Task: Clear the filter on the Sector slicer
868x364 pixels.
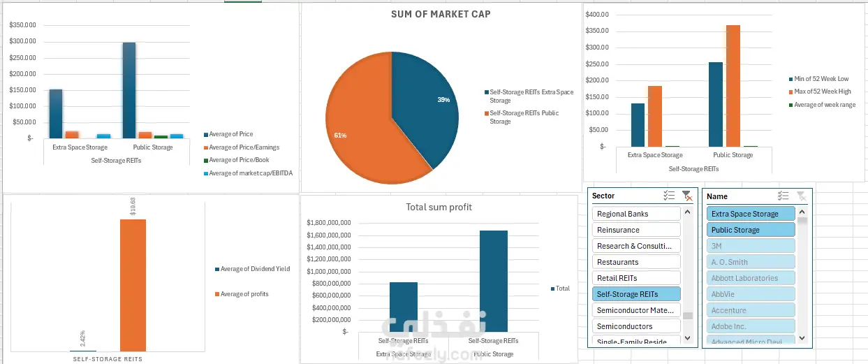Action: (687, 196)
